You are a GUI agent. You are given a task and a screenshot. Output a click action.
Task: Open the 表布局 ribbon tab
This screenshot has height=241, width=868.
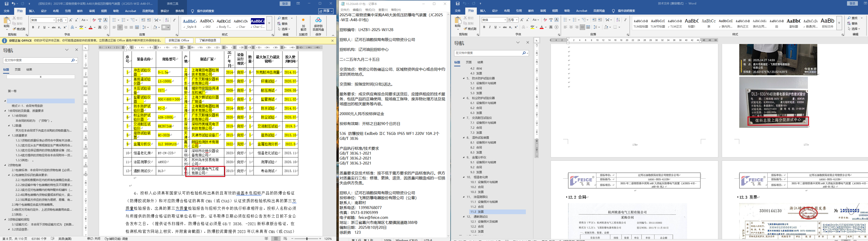coord(180,11)
